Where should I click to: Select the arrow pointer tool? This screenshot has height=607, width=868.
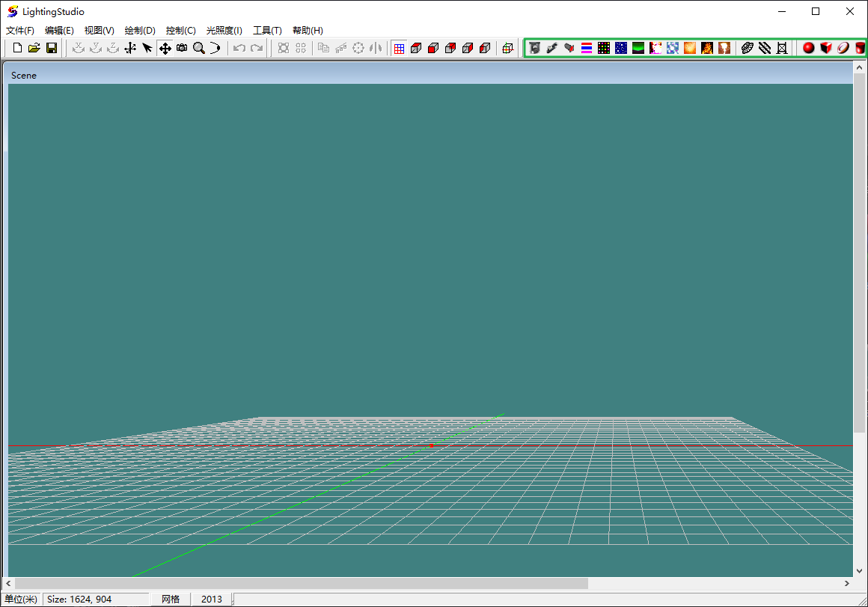pyautogui.click(x=147, y=48)
